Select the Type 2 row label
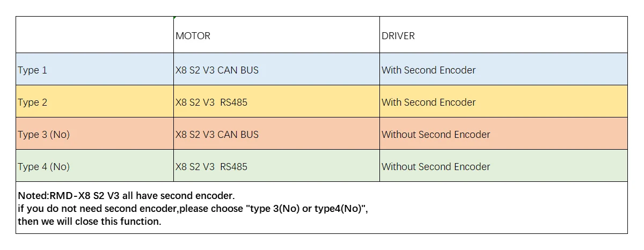Screen dimensions: 644x250 [x=94, y=101]
